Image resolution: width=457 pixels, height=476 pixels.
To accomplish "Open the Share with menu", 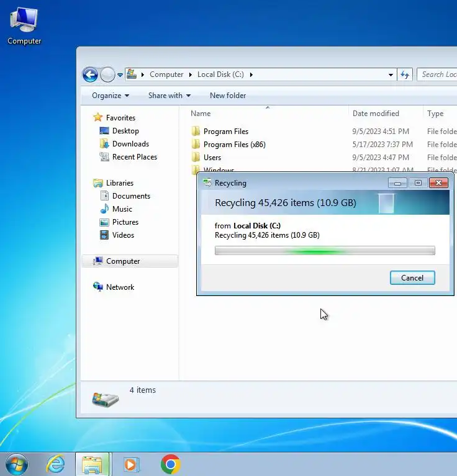I will click(x=170, y=96).
